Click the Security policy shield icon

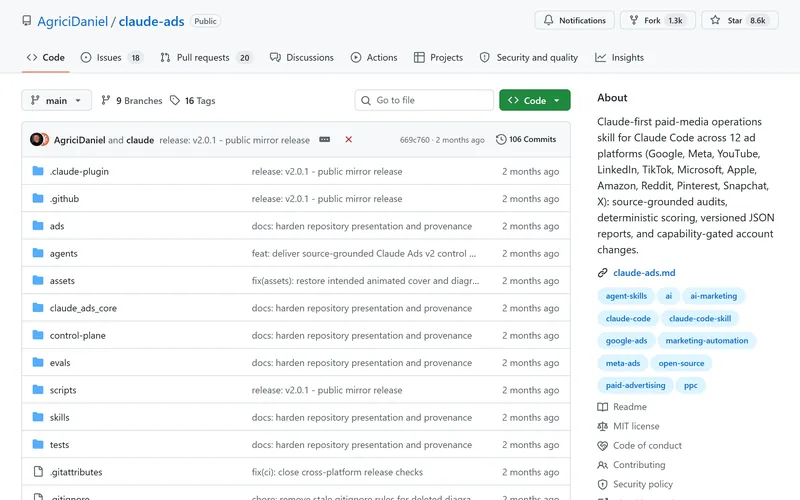603,484
